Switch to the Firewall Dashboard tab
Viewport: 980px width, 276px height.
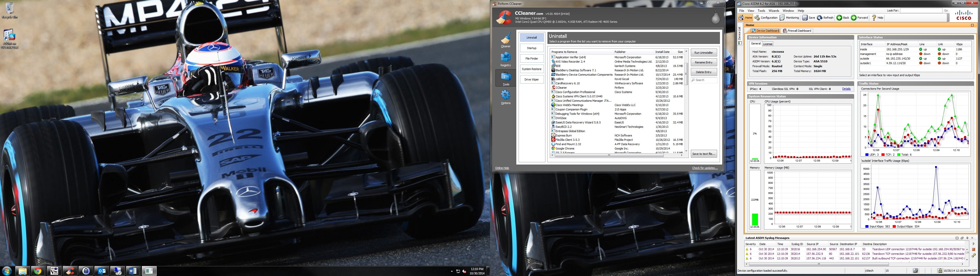click(x=797, y=31)
